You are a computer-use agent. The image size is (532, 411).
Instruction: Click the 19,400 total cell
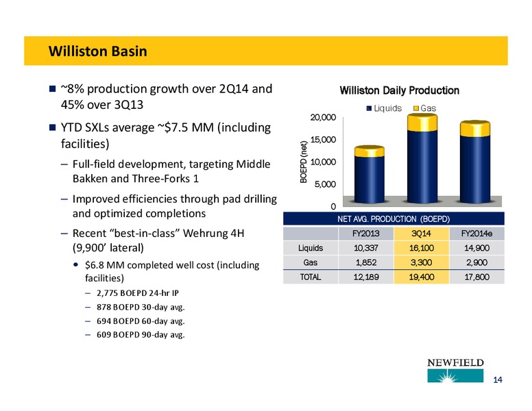tap(421, 277)
